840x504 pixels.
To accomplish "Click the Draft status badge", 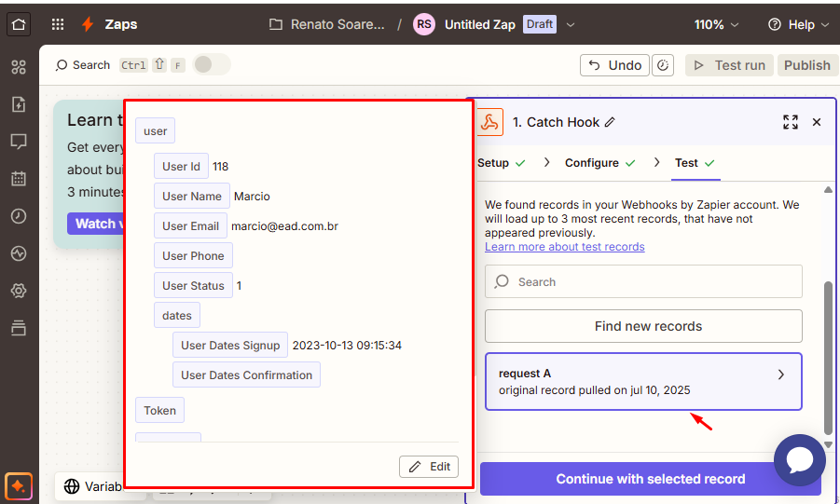I will (x=540, y=24).
